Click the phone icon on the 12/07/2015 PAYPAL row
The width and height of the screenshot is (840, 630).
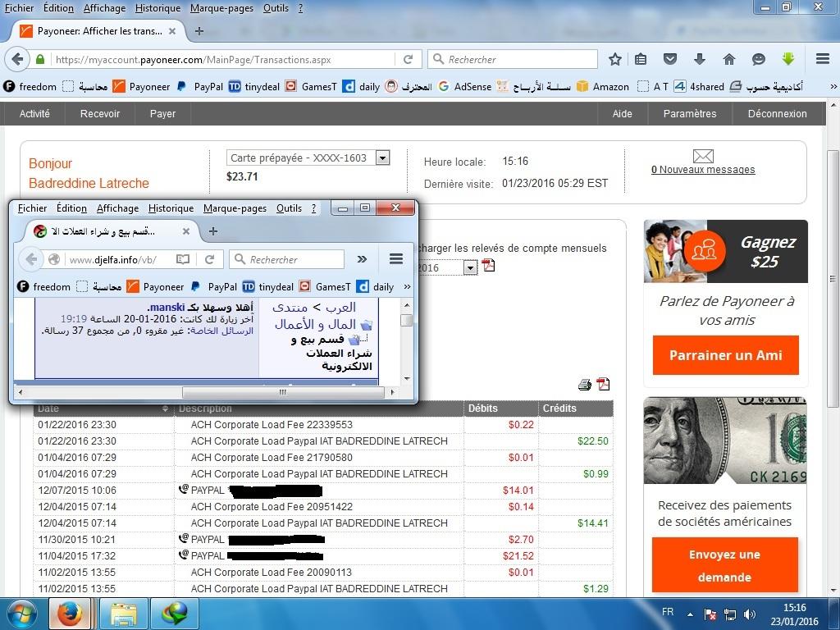[183, 489]
